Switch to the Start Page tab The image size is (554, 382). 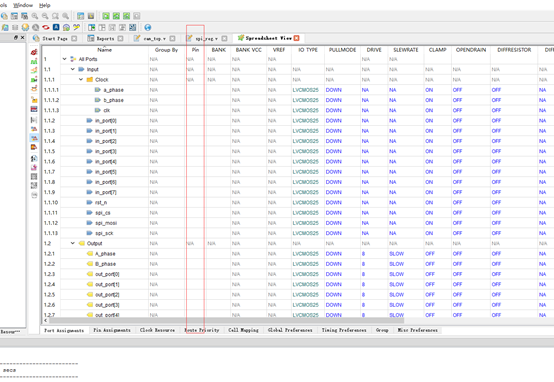[x=55, y=39]
